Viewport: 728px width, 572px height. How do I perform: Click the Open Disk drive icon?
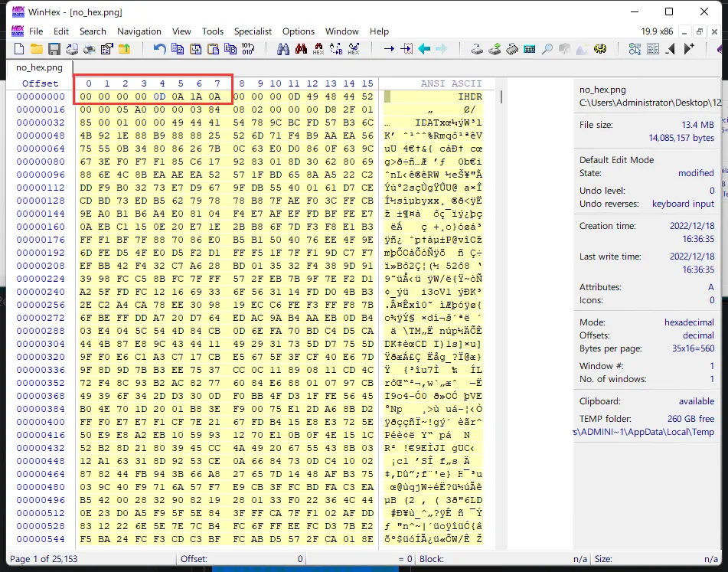[476, 49]
